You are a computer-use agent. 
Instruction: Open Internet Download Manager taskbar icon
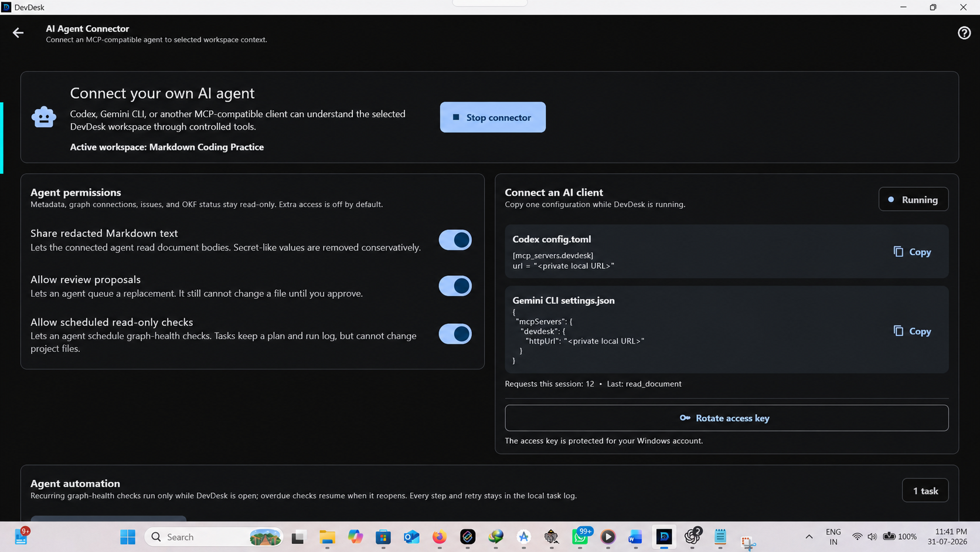pos(496,537)
